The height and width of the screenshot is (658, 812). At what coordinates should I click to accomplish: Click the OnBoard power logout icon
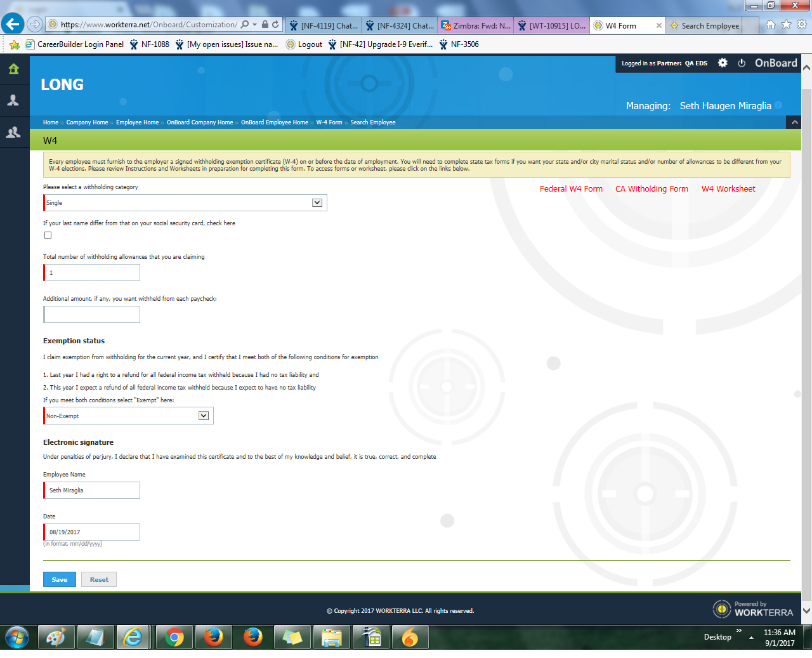point(742,63)
